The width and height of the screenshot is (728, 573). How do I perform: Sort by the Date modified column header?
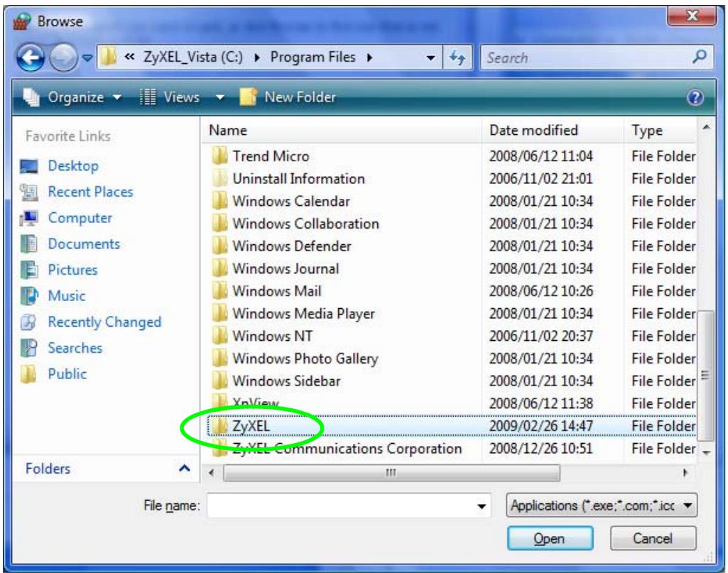(x=533, y=131)
